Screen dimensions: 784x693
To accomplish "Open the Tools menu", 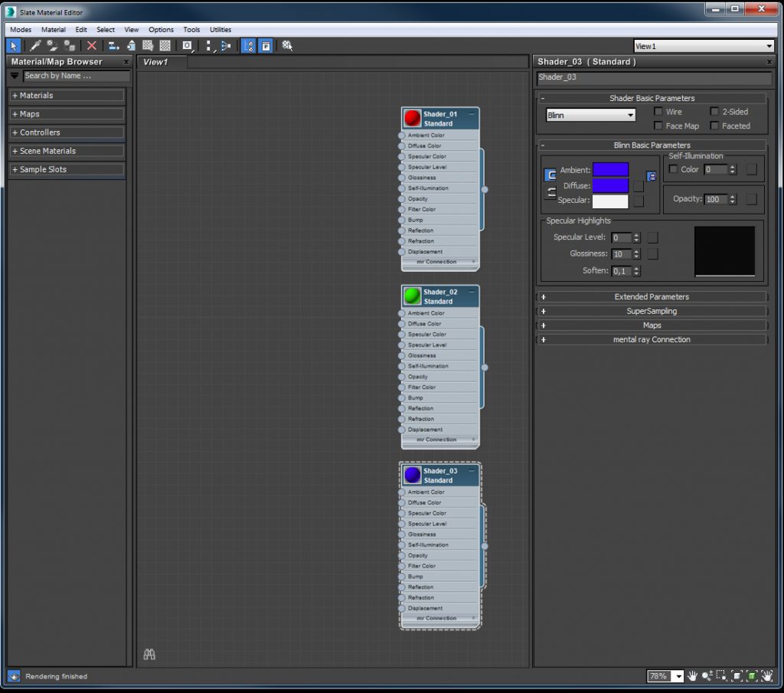I will coord(191,30).
